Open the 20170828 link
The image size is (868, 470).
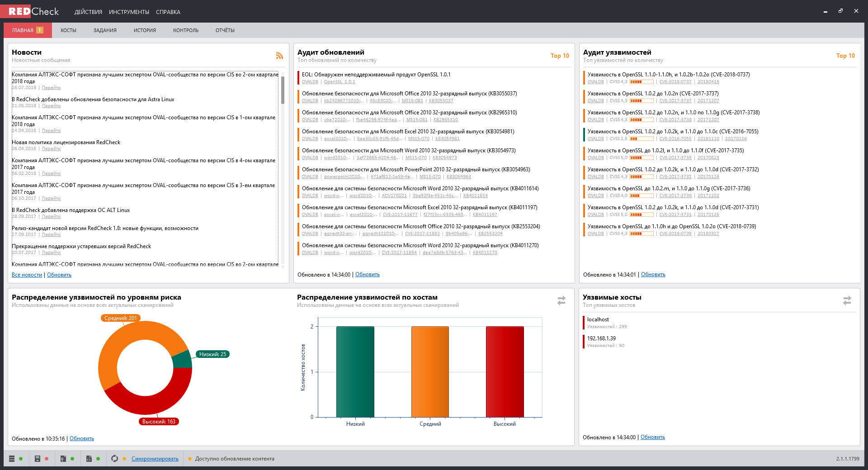pyautogui.click(x=708, y=158)
